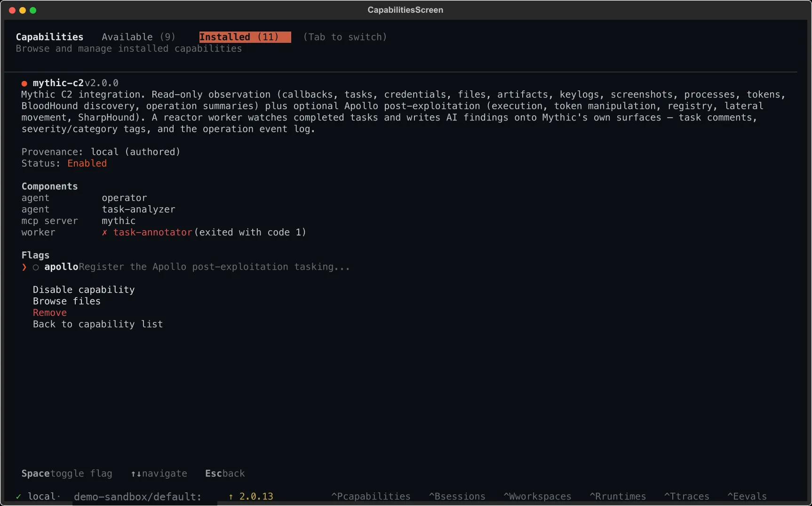Open ^R runtimes in the status bar
The width and height of the screenshot is (812, 506).
point(618,497)
